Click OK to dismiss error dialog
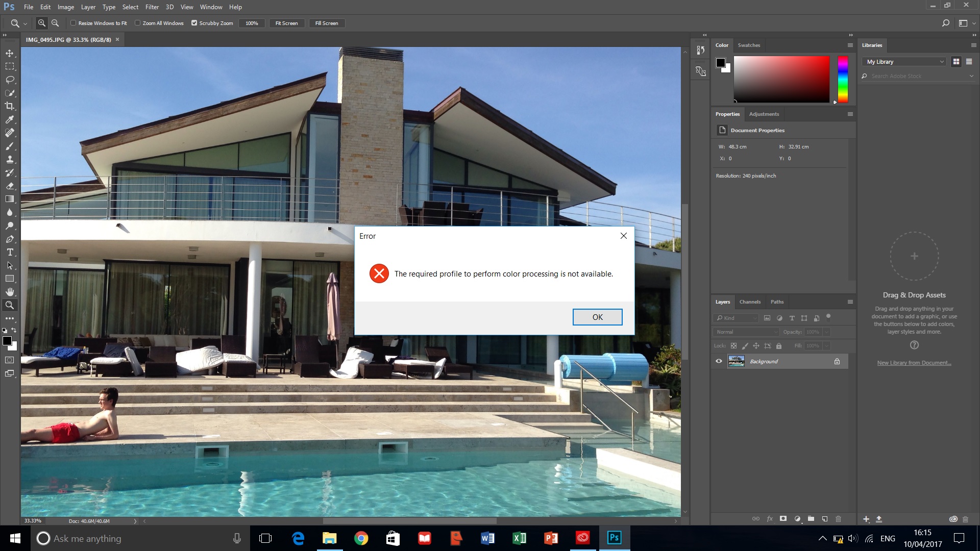 (597, 316)
